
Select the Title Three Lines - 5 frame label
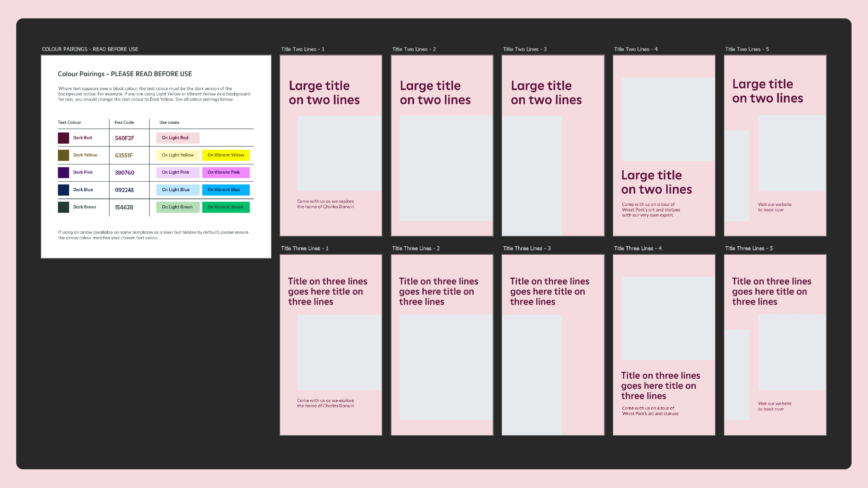(749, 249)
